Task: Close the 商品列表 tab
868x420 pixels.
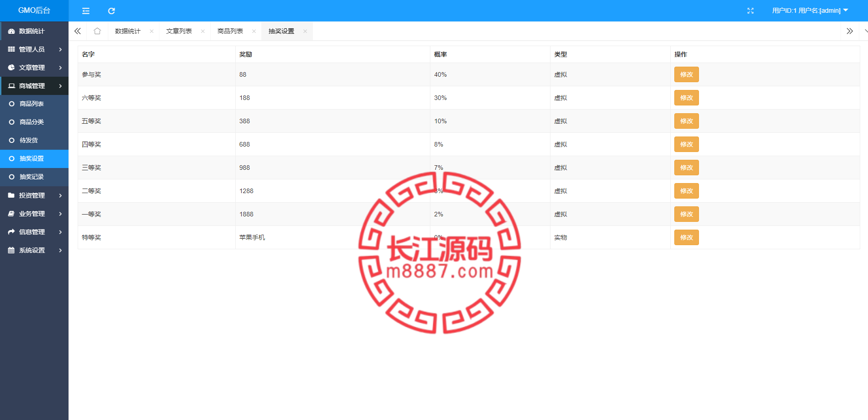Action: coord(254,31)
